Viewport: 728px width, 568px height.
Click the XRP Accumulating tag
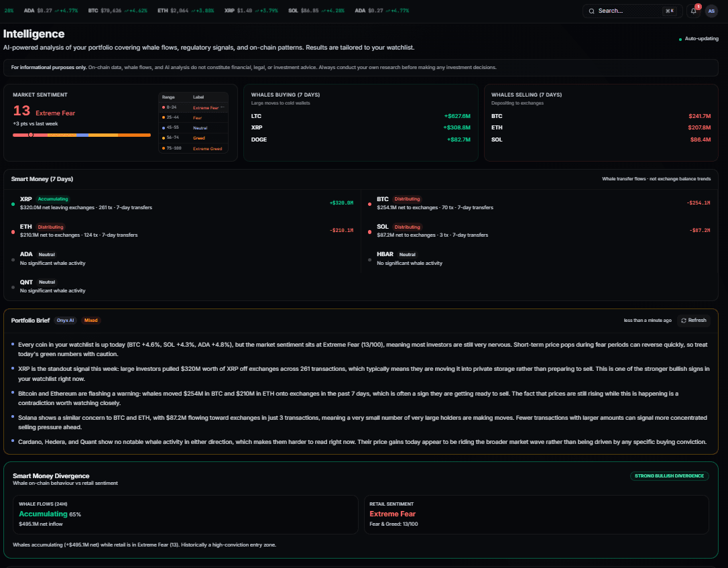pos(53,199)
